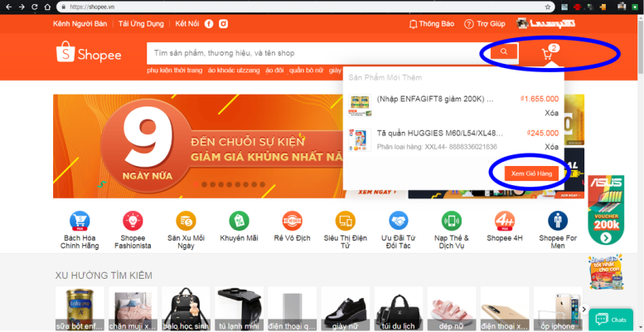Open the shopping cart icon
This screenshot has height=332, width=644.
[x=547, y=54]
